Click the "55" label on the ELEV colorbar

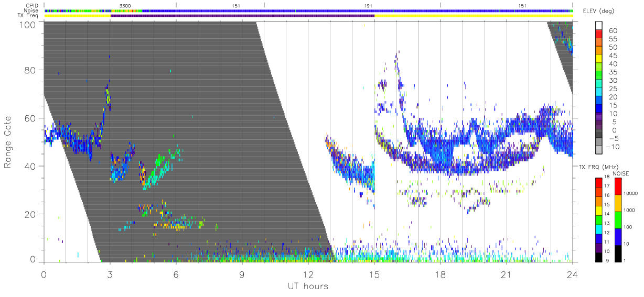click(612, 39)
